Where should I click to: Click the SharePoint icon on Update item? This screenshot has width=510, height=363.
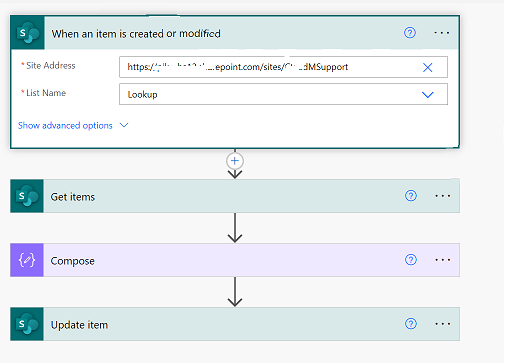[x=27, y=324]
